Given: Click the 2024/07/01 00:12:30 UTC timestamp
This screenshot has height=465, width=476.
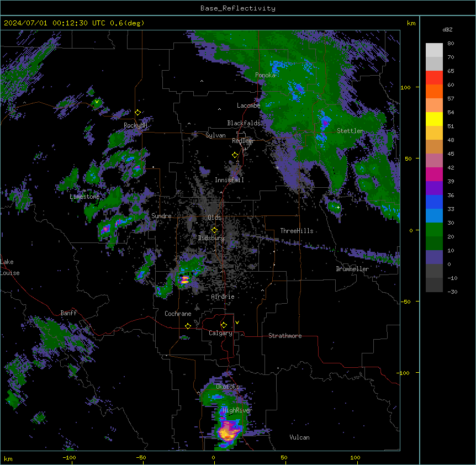Looking at the screenshot, I should coord(55,23).
